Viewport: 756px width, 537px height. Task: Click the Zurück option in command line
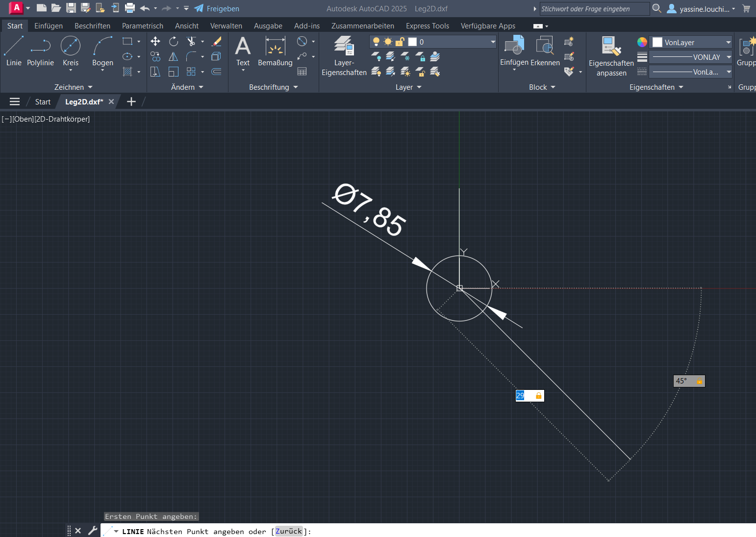289,531
